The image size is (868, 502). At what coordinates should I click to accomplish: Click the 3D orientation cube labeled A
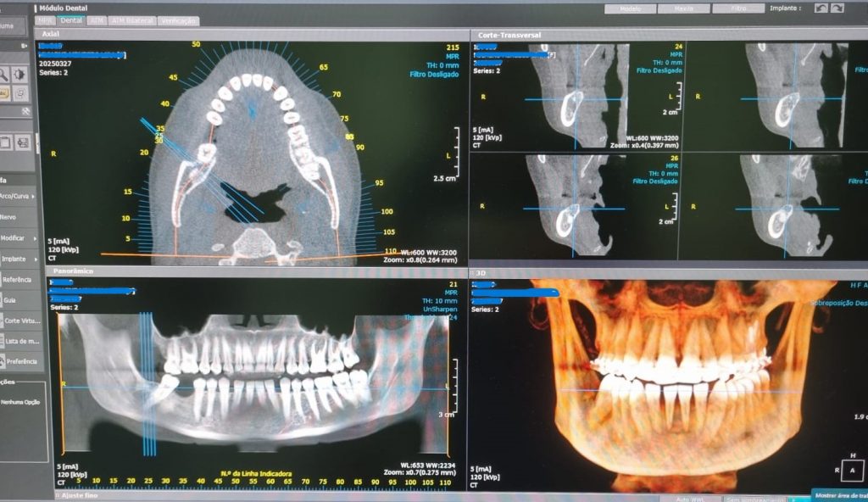click(x=853, y=469)
